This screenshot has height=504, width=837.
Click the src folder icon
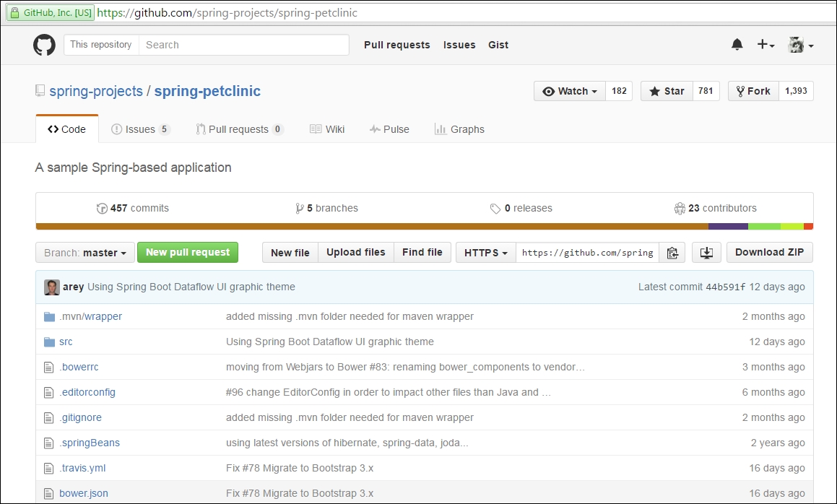49,342
